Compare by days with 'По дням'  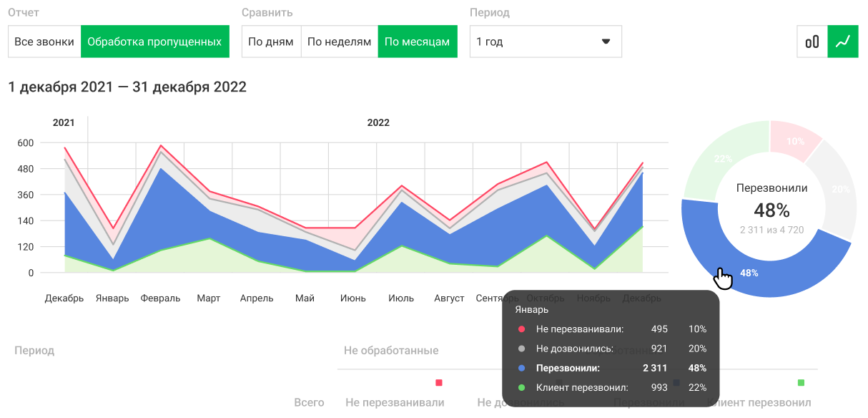tap(271, 42)
